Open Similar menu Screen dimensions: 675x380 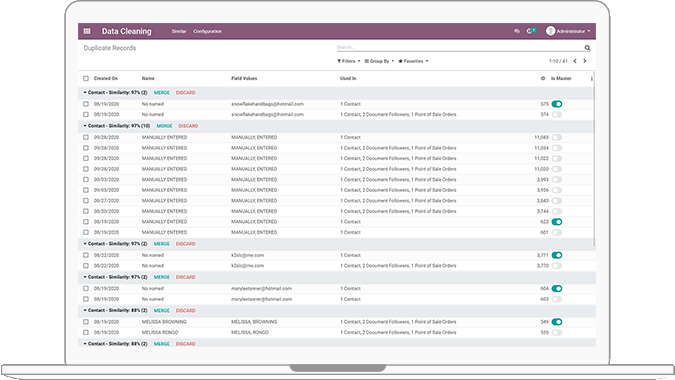[x=179, y=31]
